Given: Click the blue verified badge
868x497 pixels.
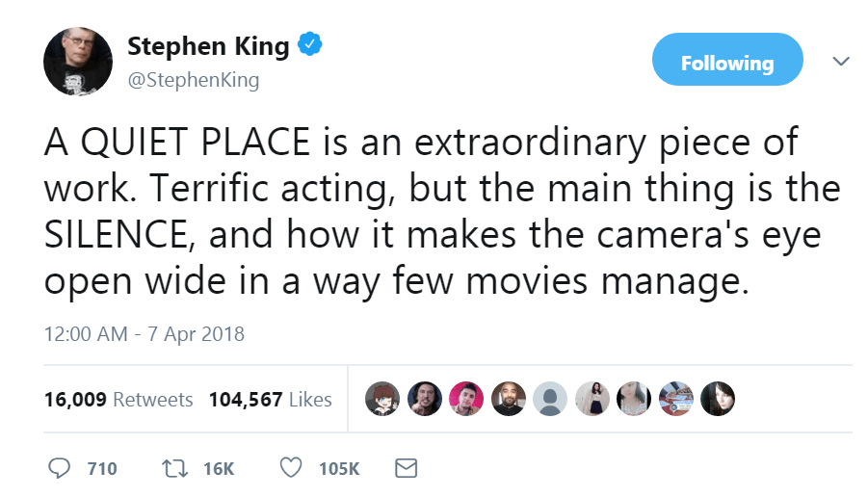Looking at the screenshot, I should (308, 45).
